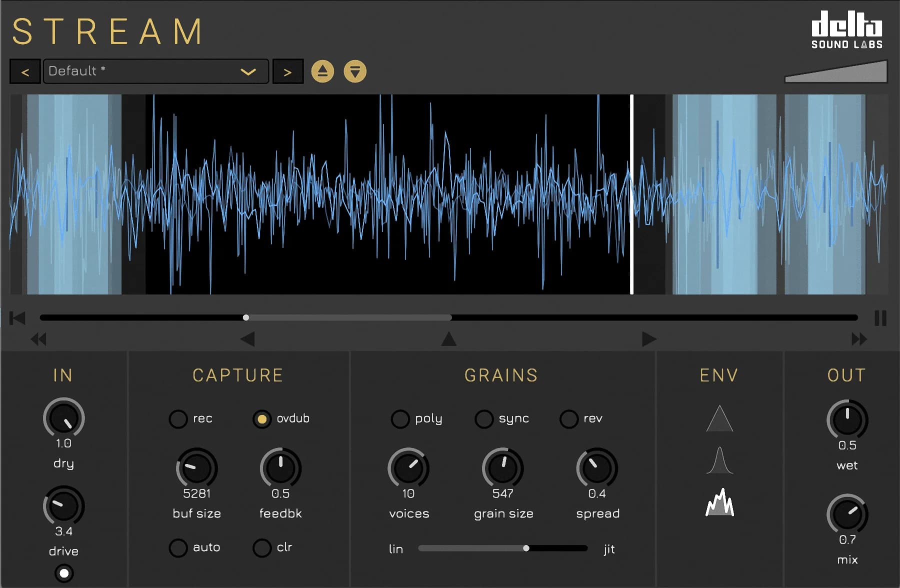Click the up-arrow marker below the timeline
The height and width of the screenshot is (588, 900).
click(448, 339)
